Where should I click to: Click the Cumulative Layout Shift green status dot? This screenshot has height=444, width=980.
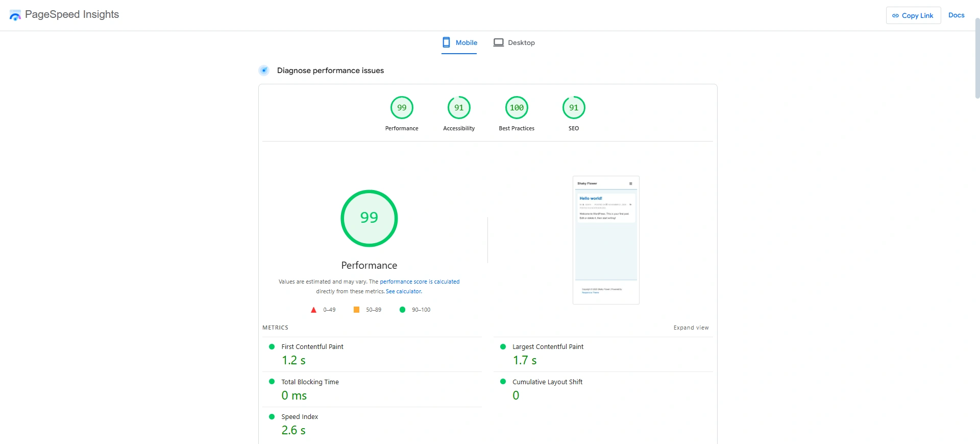(x=503, y=381)
